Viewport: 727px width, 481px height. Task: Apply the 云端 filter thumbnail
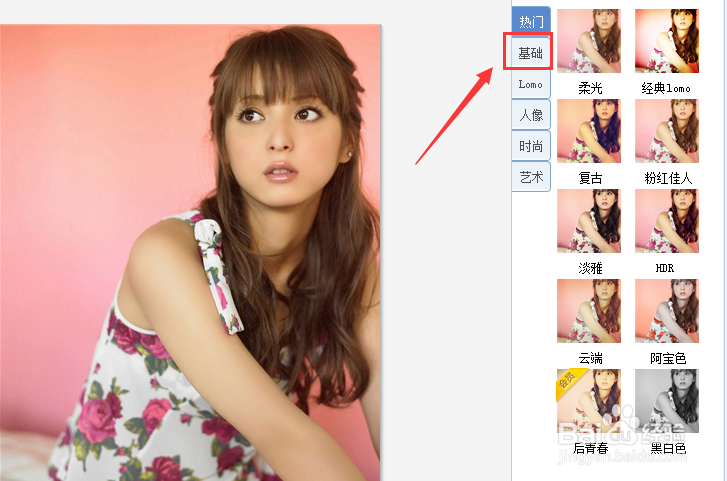pos(589,311)
